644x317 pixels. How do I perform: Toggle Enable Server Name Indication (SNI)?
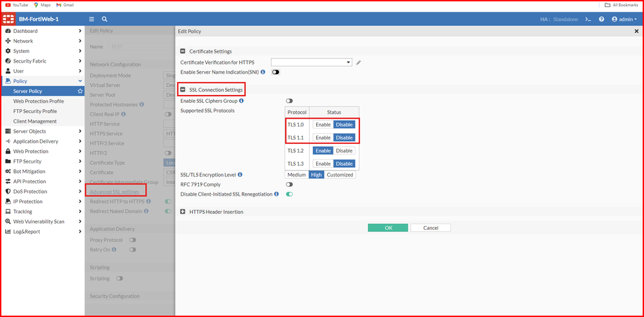[x=275, y=72]
